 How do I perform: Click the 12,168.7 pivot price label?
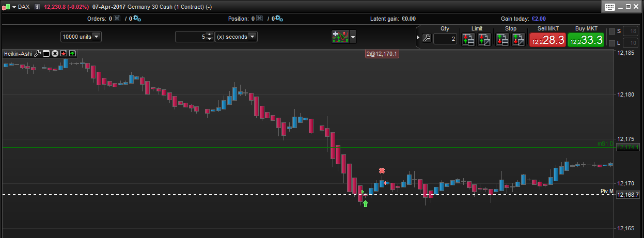(628, 195)
